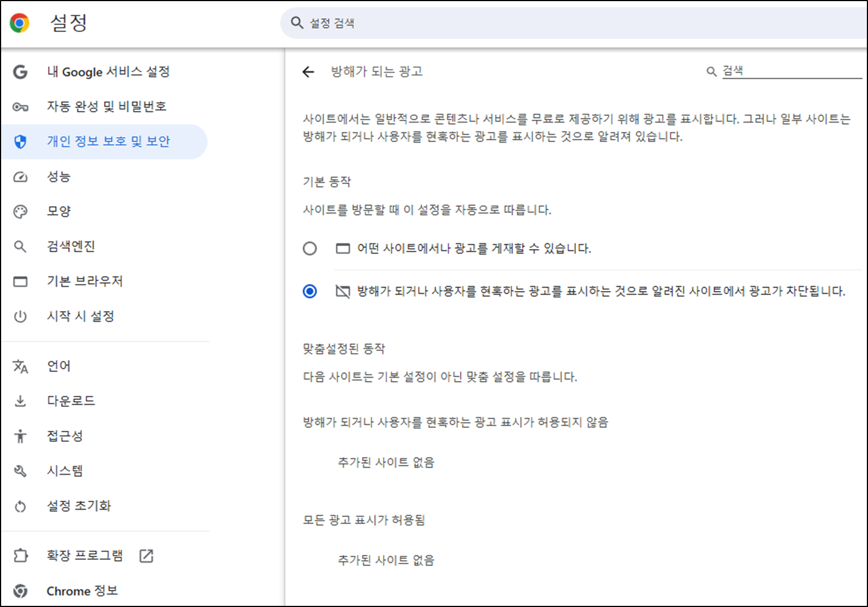This screenshot has width=868, height=607.
Task: Click the 언어 translate icon
Action: [21, 366]
